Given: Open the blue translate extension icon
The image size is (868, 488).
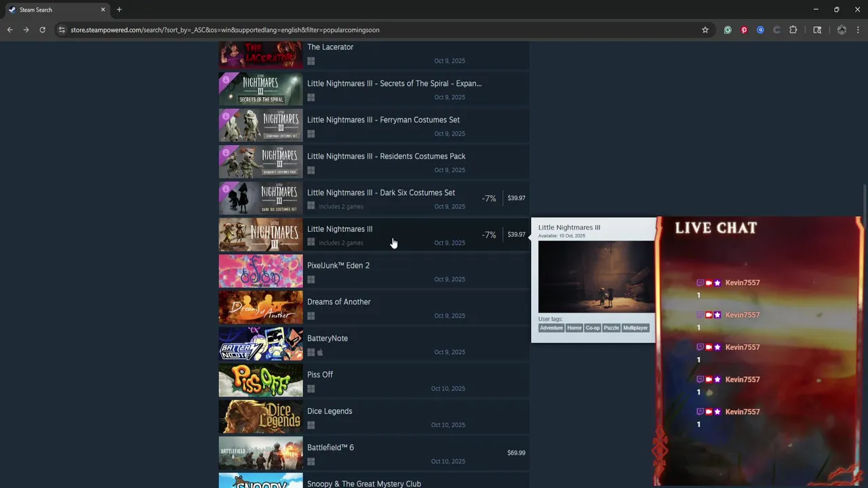Looking at the screenshot, I should click(760, 30).
